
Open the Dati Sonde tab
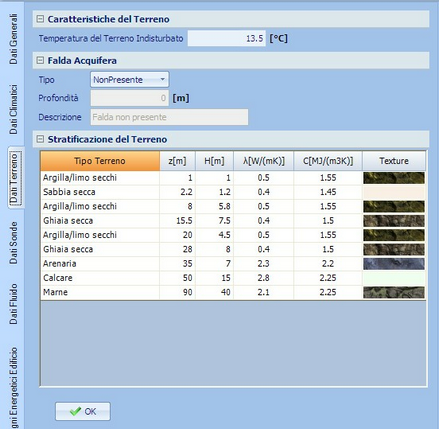coord(13,243)
